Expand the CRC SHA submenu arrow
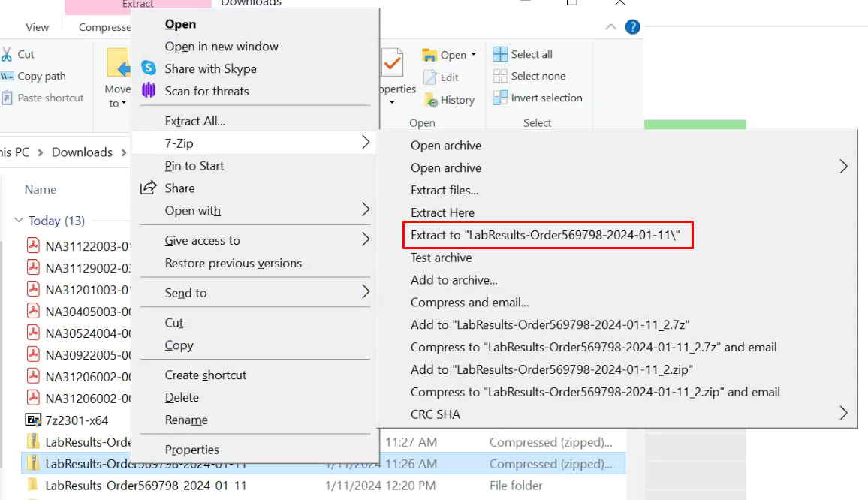Screen dimensions: 868x500 click(x=843, y=414)
